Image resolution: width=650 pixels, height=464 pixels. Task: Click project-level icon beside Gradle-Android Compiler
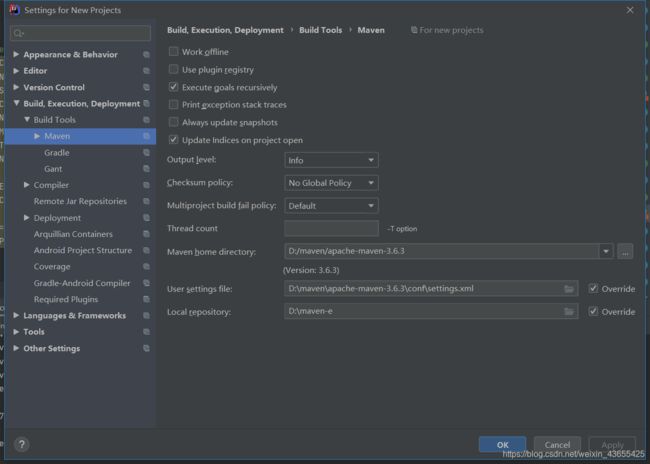146,283
